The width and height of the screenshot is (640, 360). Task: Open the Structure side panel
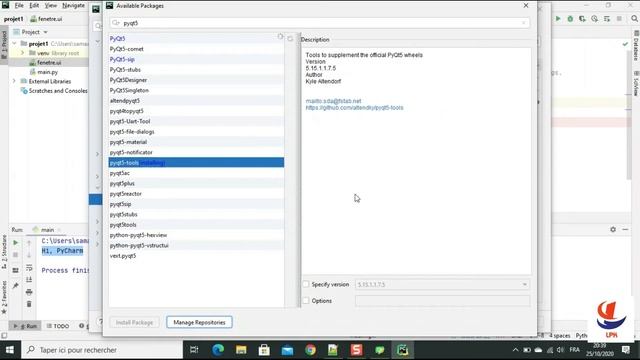4,251
